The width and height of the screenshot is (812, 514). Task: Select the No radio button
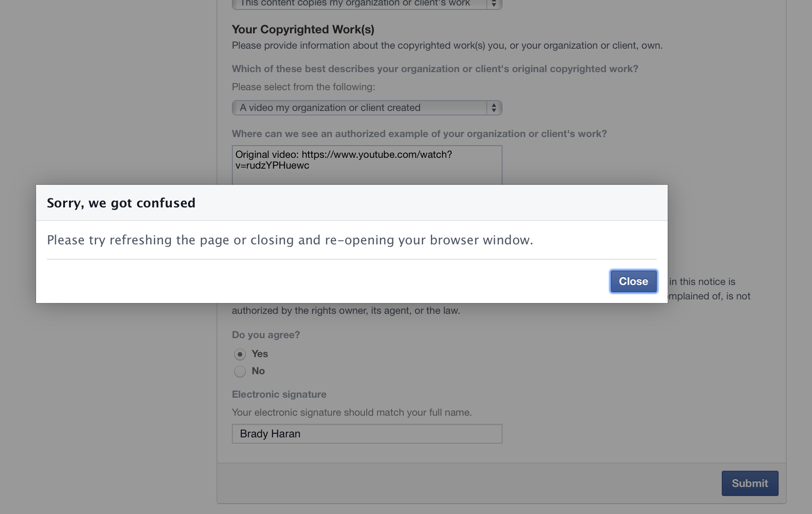(x=240, y=372)
